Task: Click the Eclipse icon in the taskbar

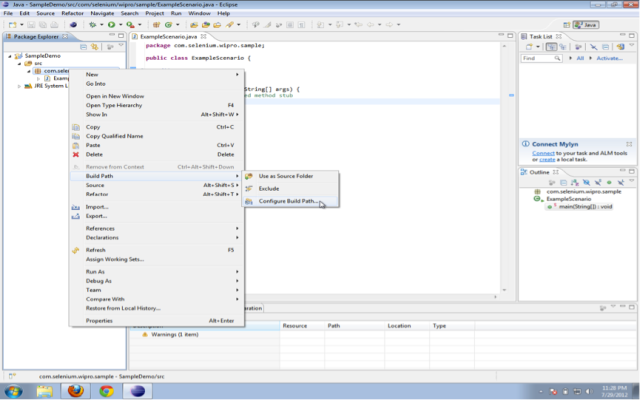Action: pos(138,391)
